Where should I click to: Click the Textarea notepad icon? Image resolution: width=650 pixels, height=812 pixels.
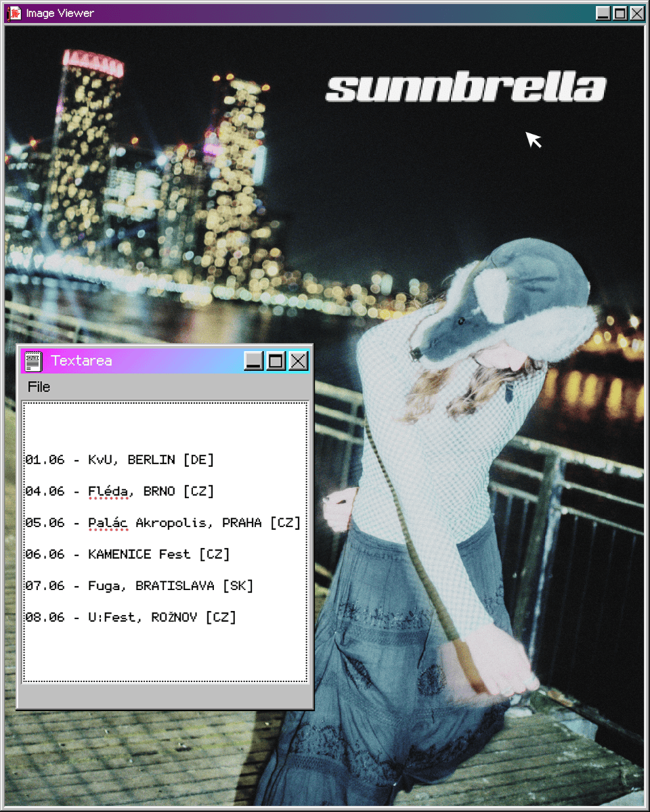click(33, 361)
